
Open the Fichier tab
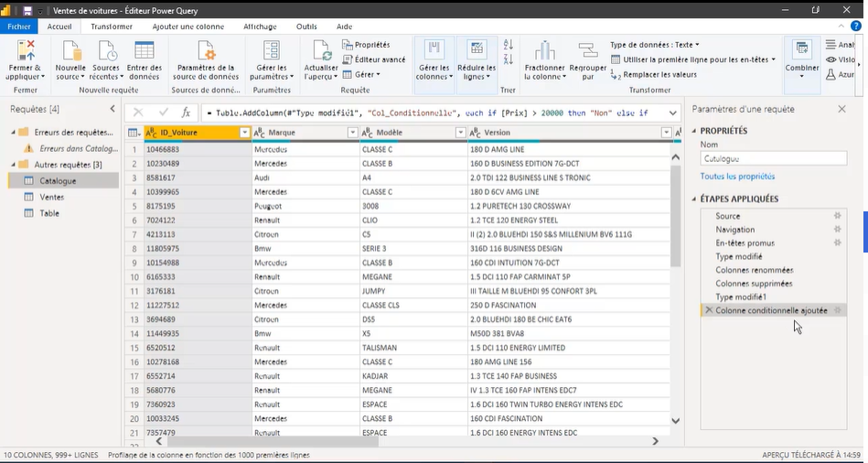point(19,26)
